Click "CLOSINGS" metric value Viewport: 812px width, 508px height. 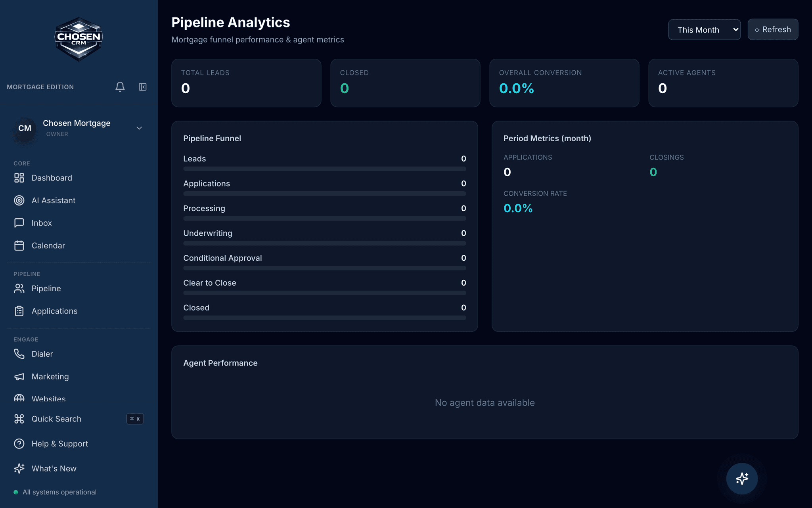point(653,172)
